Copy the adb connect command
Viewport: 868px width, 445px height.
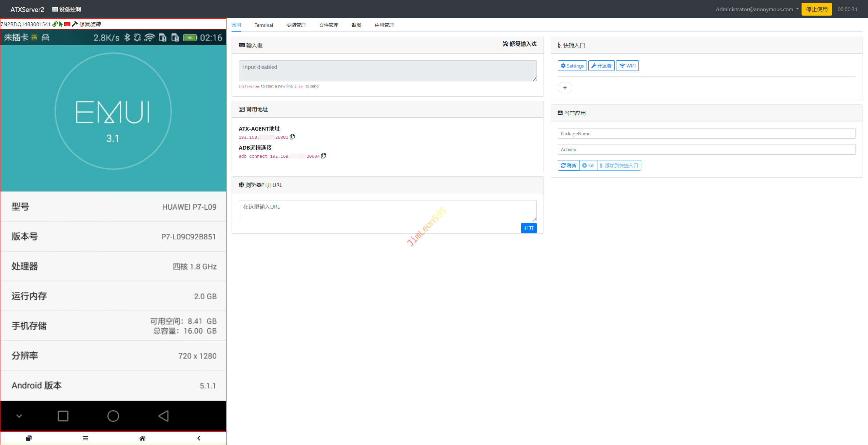click(323, 156)
